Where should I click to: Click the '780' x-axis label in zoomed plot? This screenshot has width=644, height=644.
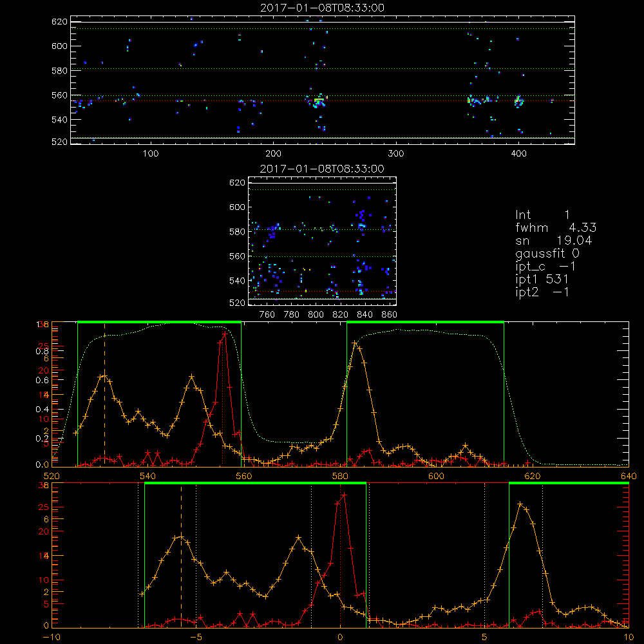click(292, 315)
